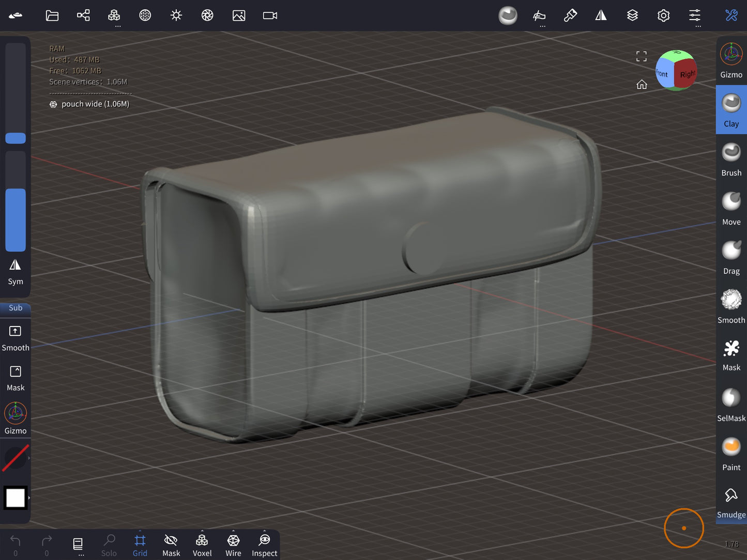Toggle Solo mode in bottom bar
Screen dimensions: 747x560
(x=109, y=545)
